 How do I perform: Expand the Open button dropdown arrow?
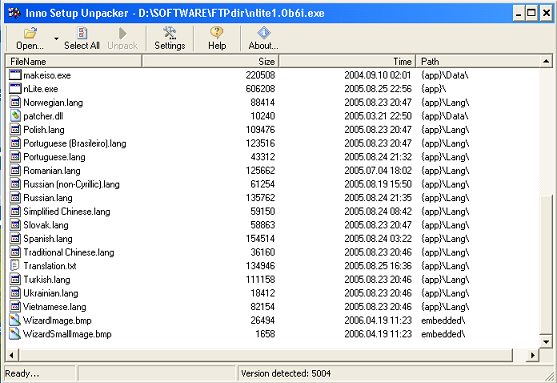click(56, 38)
